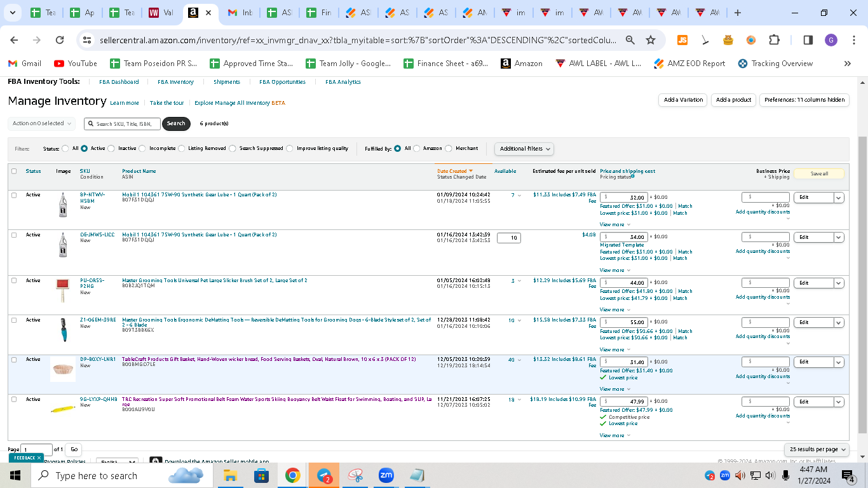Viewport: 868px width, 488px height.
Task: Select the Incomplete status filter
Action: pyautogui.click(x=142, y=149)
